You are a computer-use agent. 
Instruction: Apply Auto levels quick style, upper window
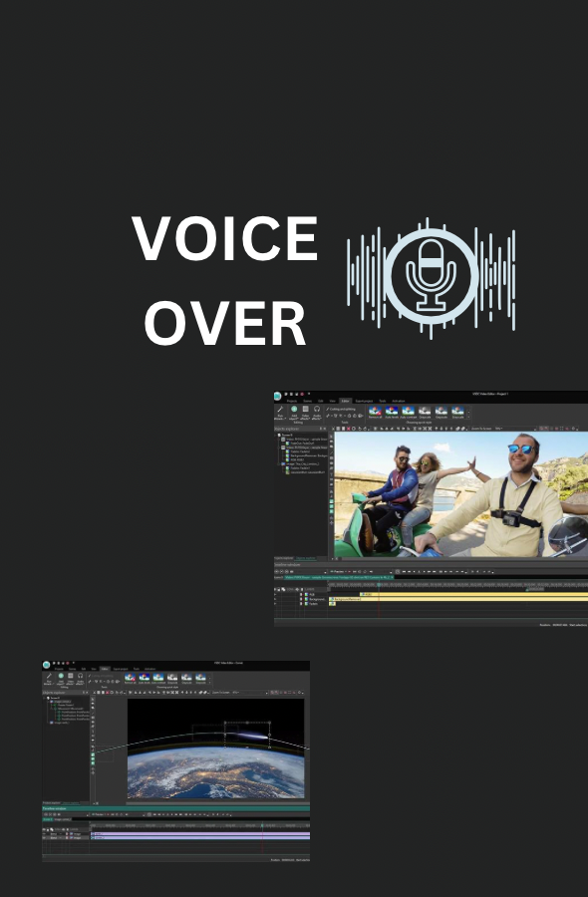point(392,412)
